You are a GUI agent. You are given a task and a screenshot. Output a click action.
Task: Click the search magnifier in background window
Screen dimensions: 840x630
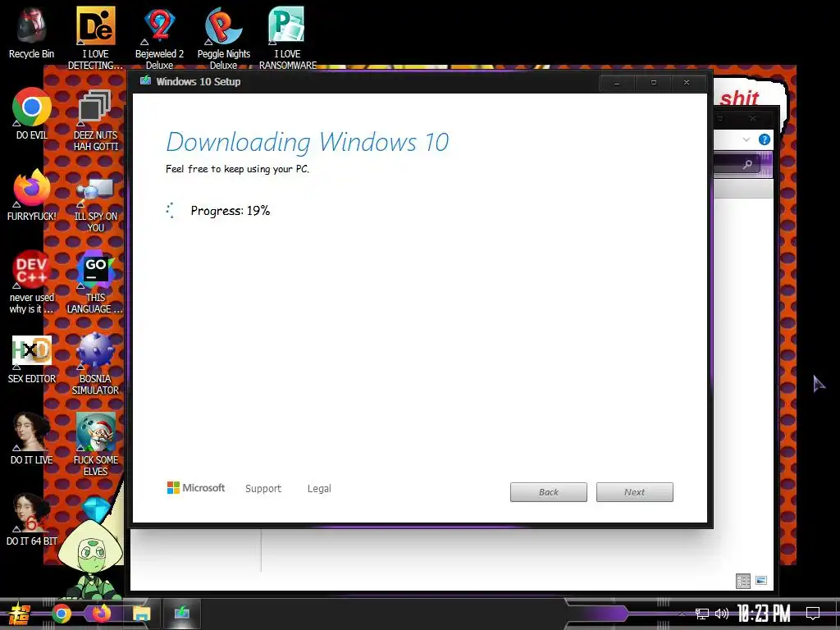(748, 164)
